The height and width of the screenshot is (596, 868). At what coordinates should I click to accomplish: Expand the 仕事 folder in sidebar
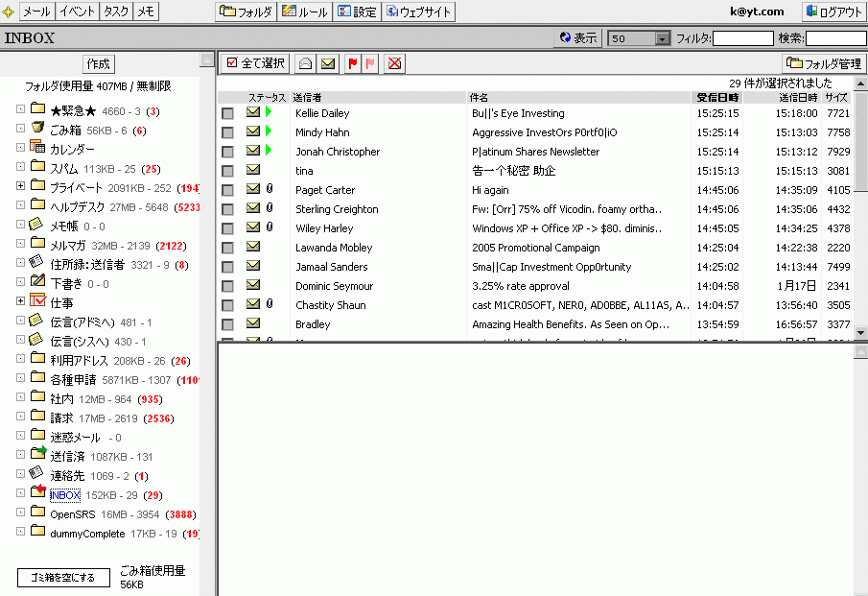pyautogui.click(x=20, y=302)
